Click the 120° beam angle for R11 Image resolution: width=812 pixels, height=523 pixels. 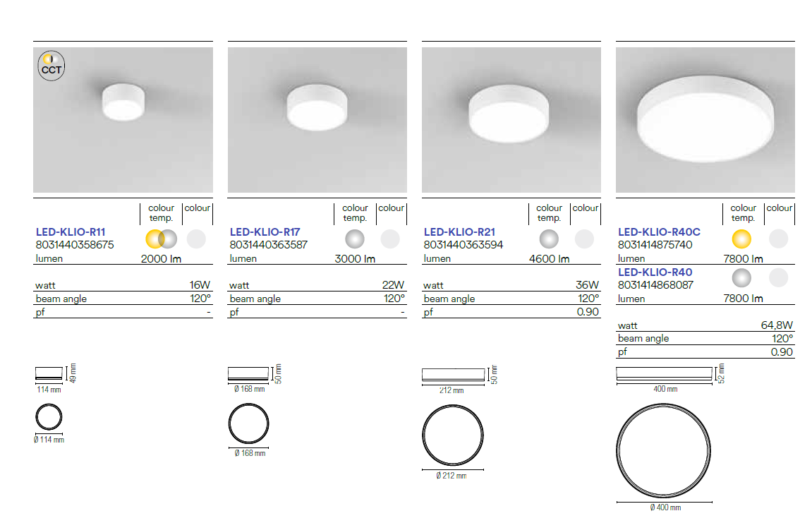[x=200, y=299]
